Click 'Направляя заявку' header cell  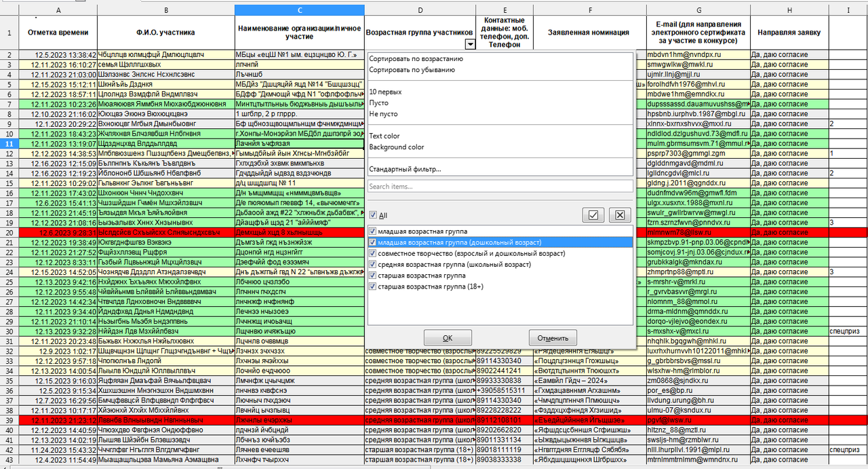[789, 33]
